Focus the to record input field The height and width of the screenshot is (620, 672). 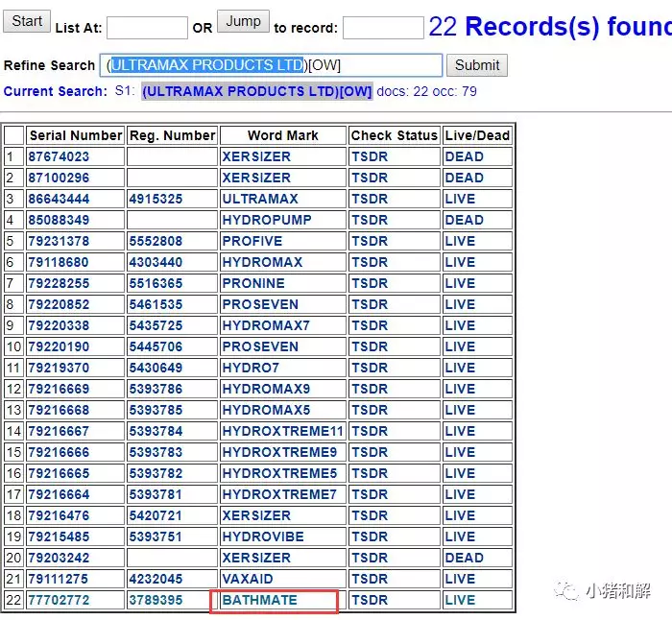click(x=383, y=28)
